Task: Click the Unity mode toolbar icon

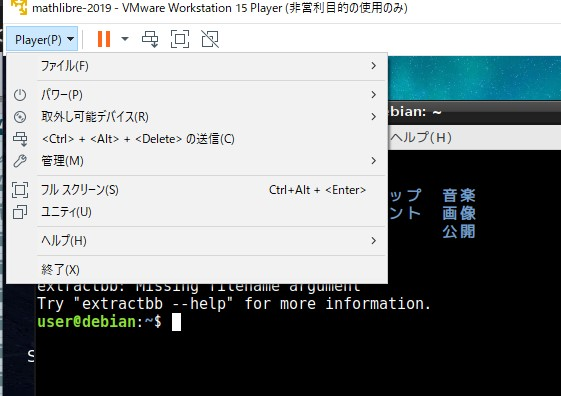Action: pyautogui.click(x=210, y=39)
